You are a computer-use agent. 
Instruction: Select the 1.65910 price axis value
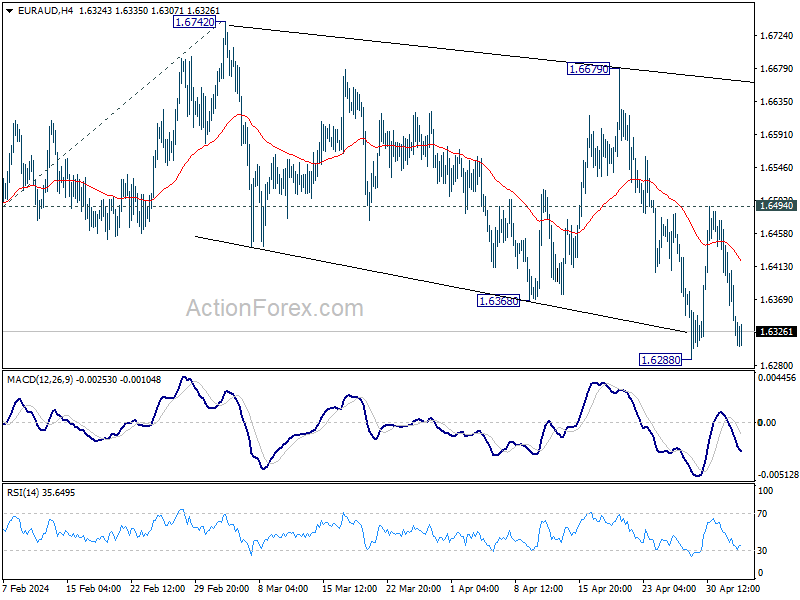tap(777, 135)
